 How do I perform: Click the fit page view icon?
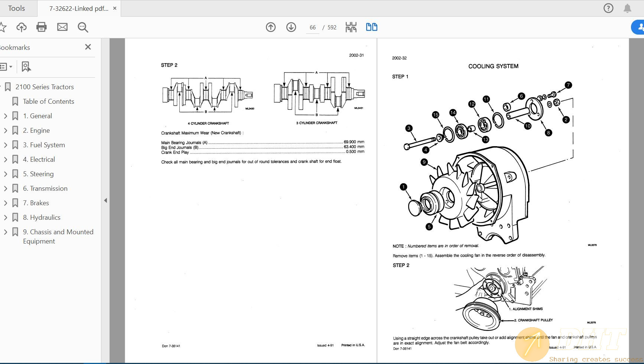coord(351,27)
